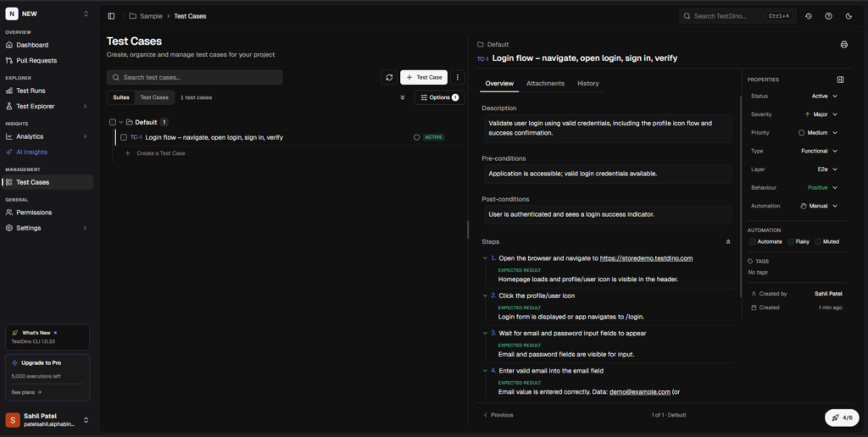Screen dimensions: 868x437
Task: Click the help question mark icon
Action: (828, 15)
